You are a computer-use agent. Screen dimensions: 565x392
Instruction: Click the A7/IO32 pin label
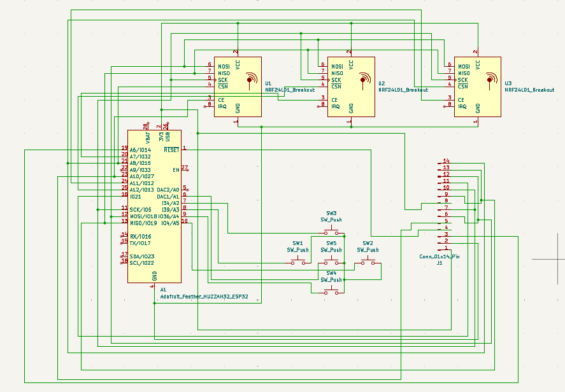140,157
